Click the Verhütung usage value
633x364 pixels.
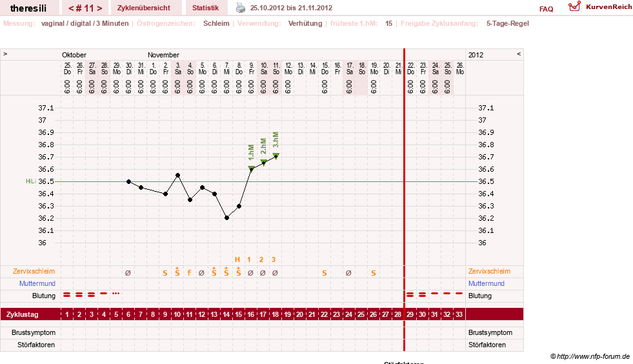click(305, 23)
